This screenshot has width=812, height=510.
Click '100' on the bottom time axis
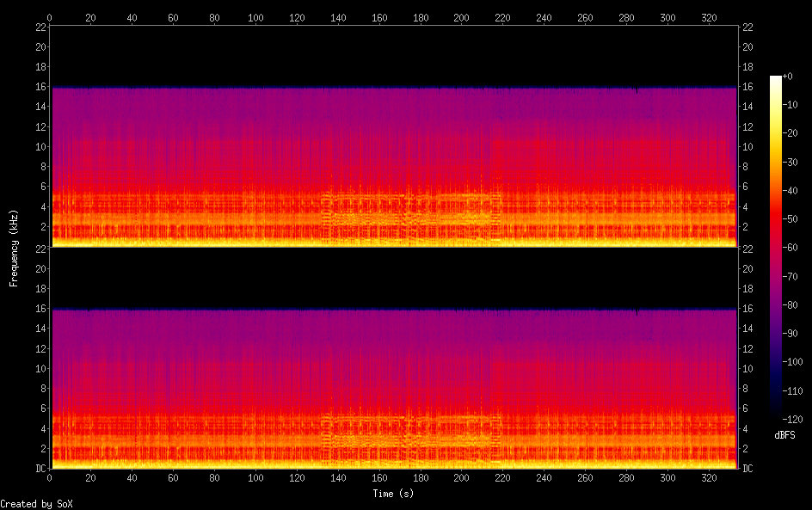click(x=255, y=478)
